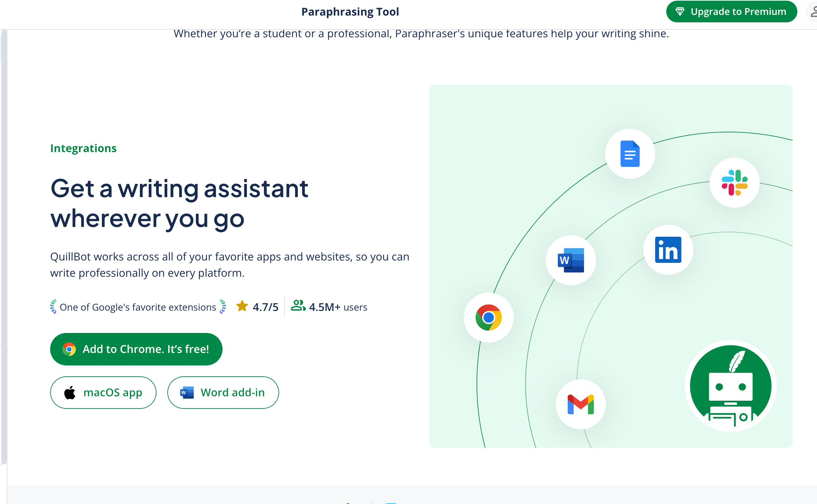Click the Chrome browser icon in the graphic
Viewport: 817px width, 504px height.
pos(488,317)
